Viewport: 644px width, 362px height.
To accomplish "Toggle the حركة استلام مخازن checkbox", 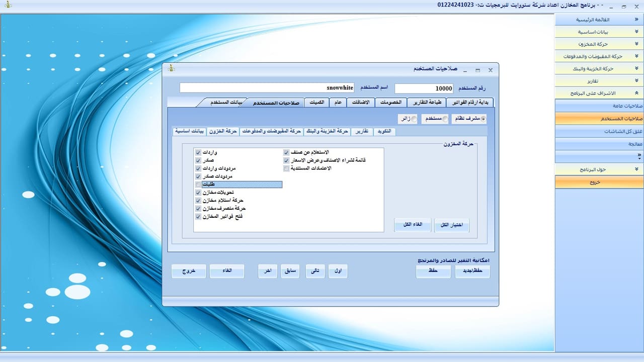I will click(198, 201).
